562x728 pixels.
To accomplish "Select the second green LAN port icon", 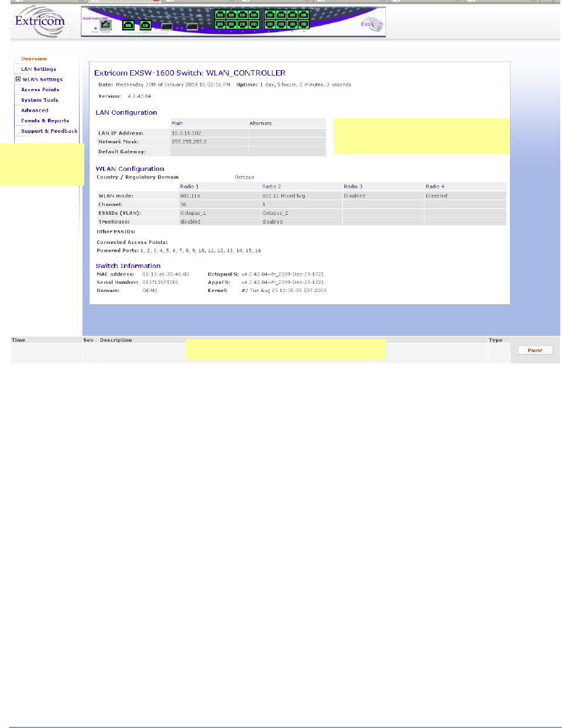I will tap(146, 25).
